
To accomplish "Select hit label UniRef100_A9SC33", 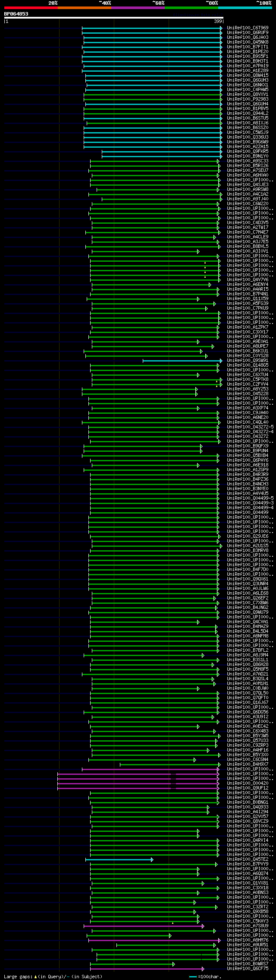I will coord(248,161).
